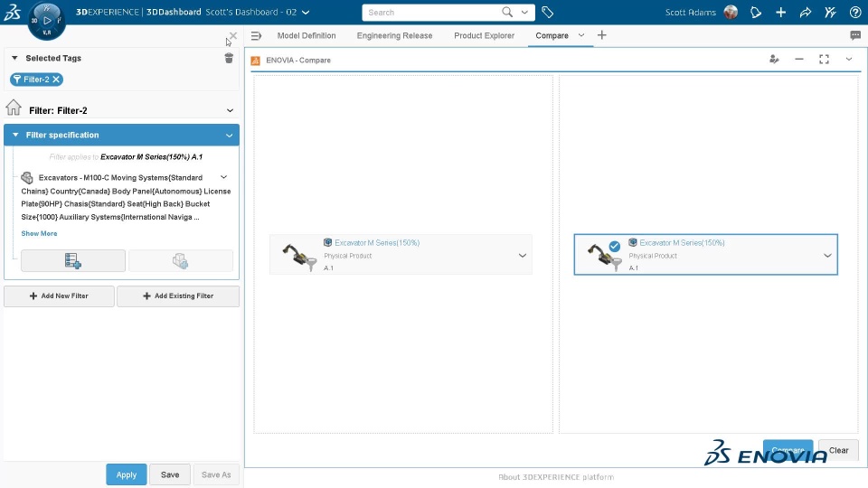868x488 pixels.
Task: Click the add configuration criteria button
Action: coord(73,260)
